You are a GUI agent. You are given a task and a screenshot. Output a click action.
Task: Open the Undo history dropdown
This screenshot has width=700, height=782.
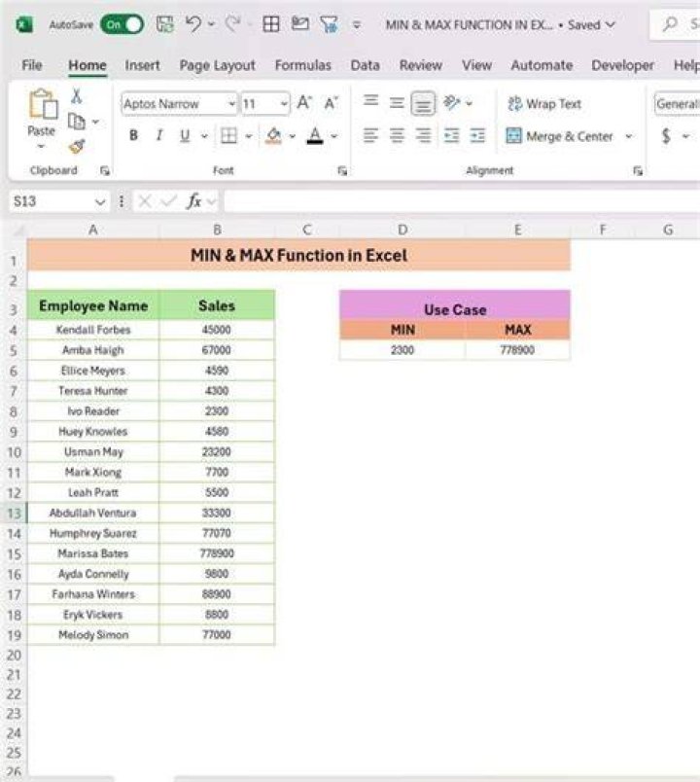pyautogui.click(x=211, y=24)
